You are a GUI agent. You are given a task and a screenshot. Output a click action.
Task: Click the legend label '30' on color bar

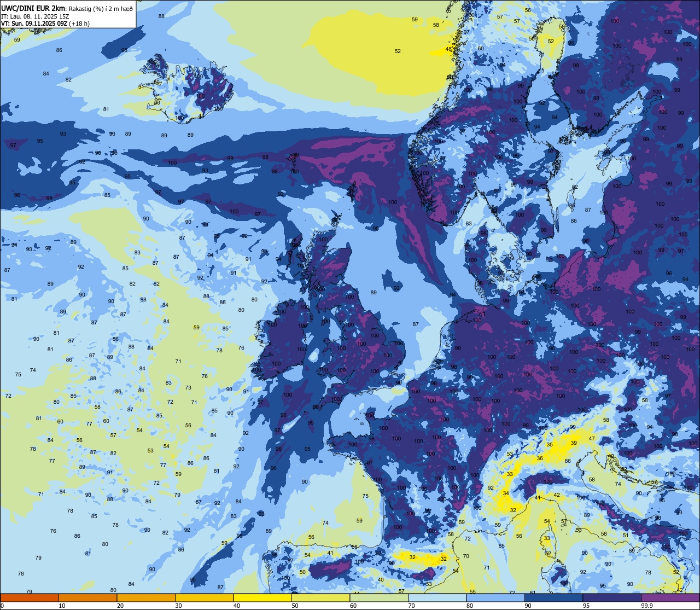(178, 606)
